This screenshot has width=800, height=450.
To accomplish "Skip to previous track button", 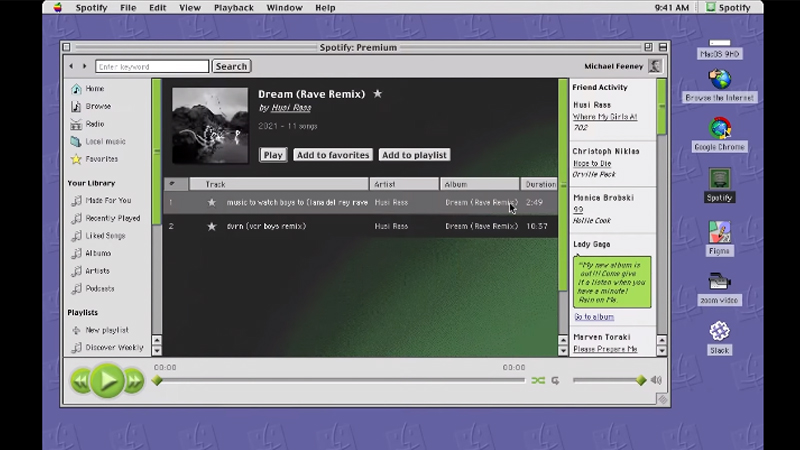I will pyautogui.click(x=81, y=381).
